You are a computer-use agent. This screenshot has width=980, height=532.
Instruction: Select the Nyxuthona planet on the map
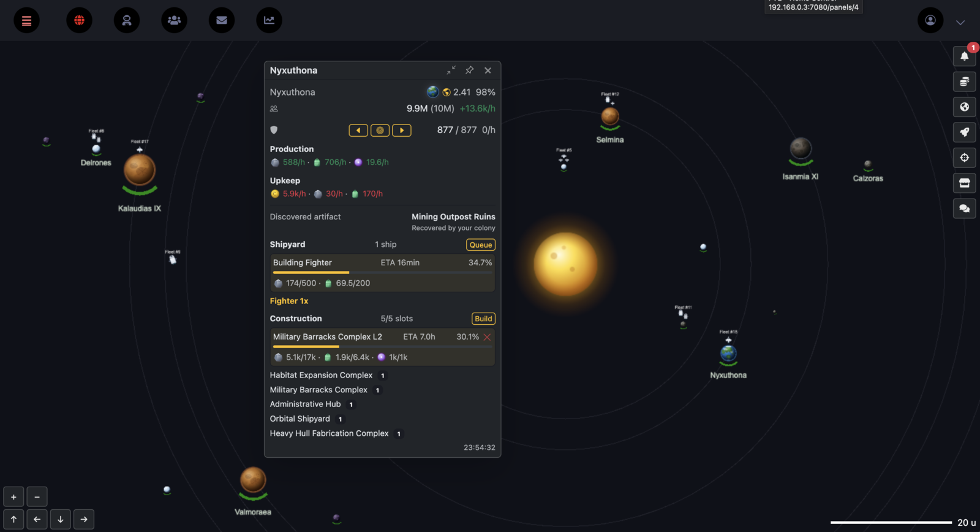pos(728,353)
